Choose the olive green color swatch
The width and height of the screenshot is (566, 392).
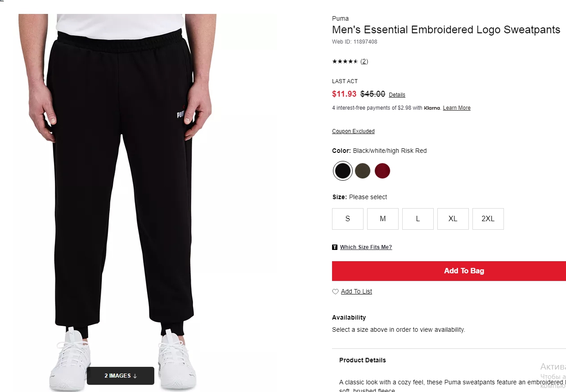tap(363, 171)
